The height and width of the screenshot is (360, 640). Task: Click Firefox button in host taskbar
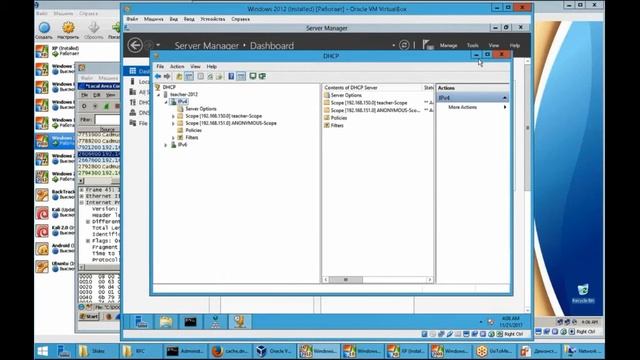[229, 351]
